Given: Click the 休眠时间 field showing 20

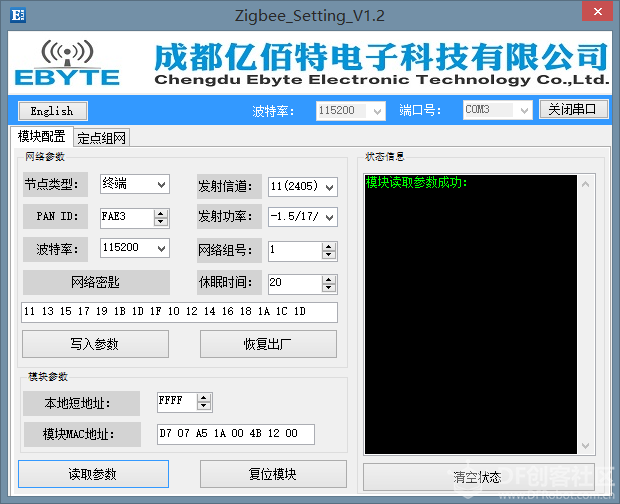Looking at the screenshot, I should tap(295, 284).
